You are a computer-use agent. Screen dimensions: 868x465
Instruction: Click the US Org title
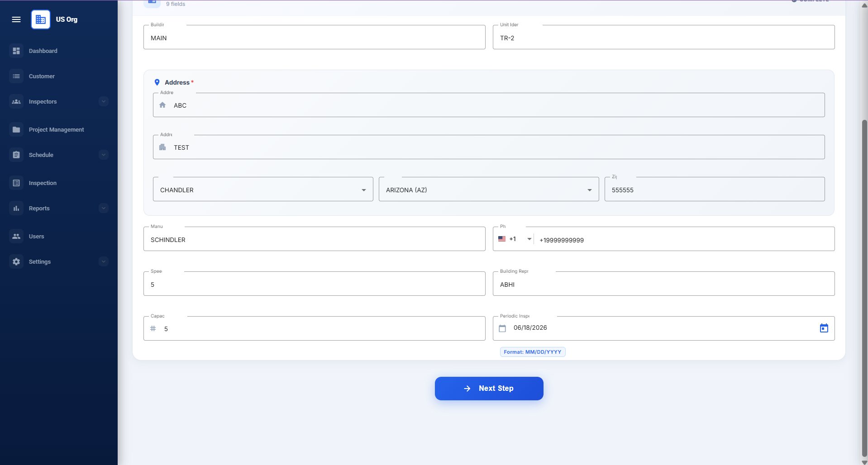point(67,19)
